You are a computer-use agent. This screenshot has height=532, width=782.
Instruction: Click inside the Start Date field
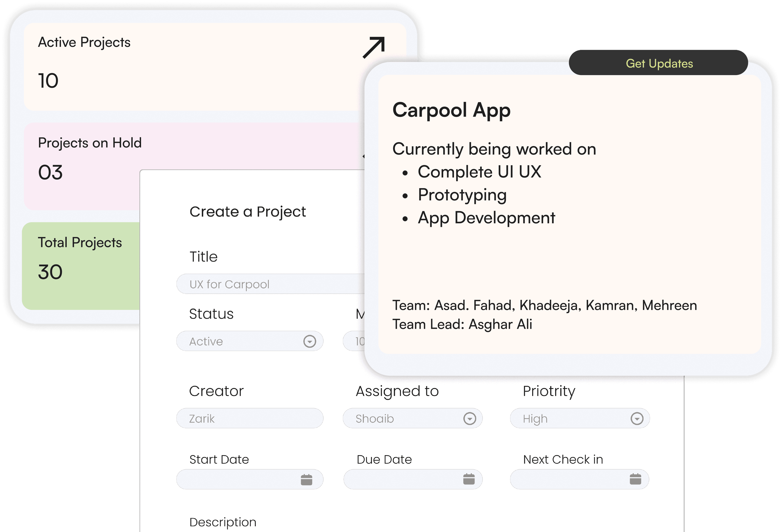235,479
